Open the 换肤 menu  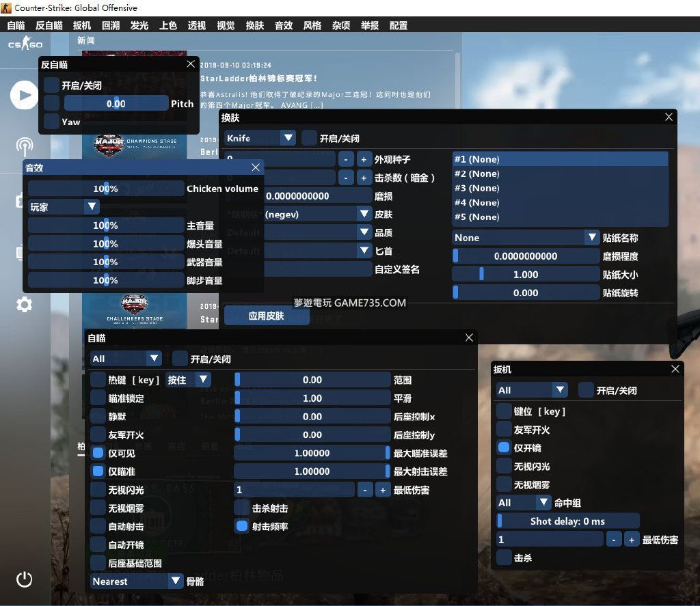tap(254, 26)
